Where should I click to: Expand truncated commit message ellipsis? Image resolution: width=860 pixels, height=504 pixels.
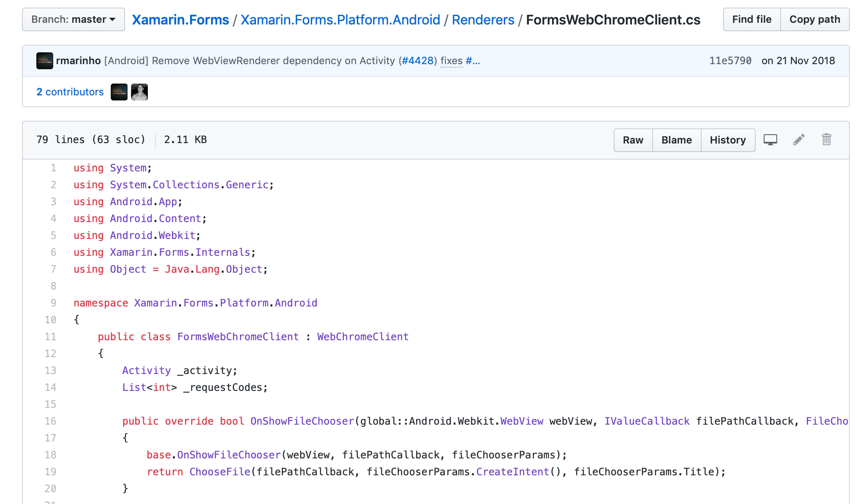click(x=476, y=61)
